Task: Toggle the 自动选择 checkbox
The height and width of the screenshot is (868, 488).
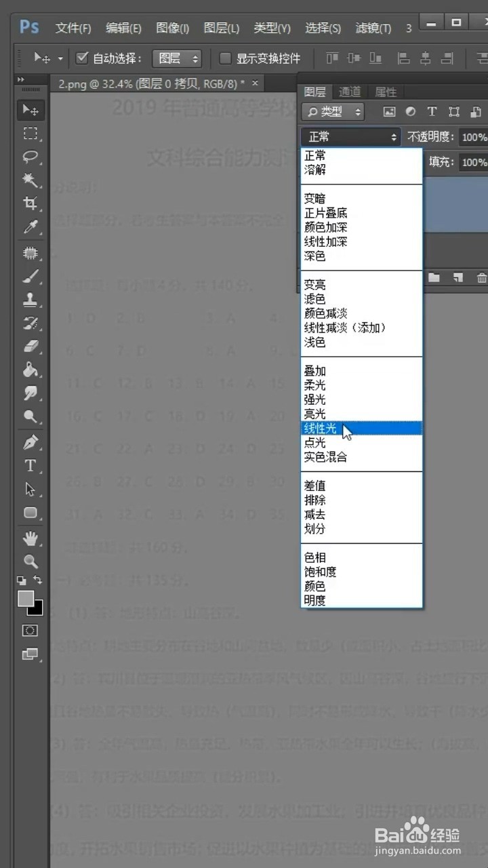Action: (82, 58)
